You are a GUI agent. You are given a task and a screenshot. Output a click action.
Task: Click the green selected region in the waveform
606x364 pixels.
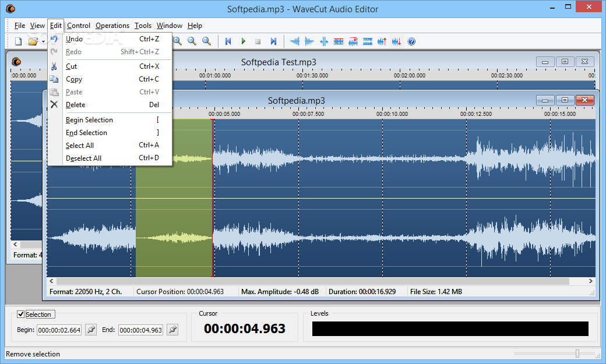174,198
